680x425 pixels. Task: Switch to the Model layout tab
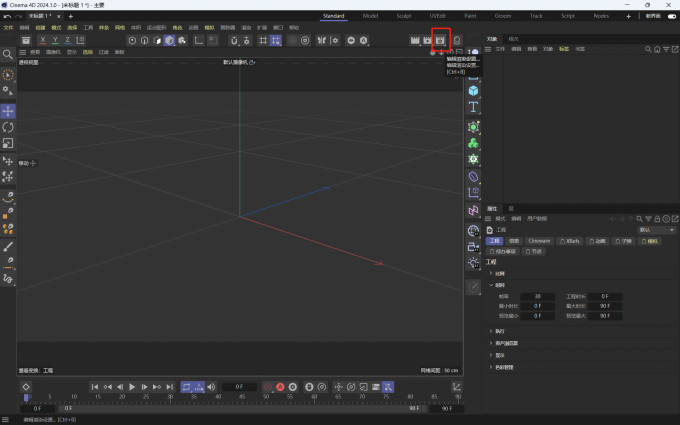coord(370,16)
